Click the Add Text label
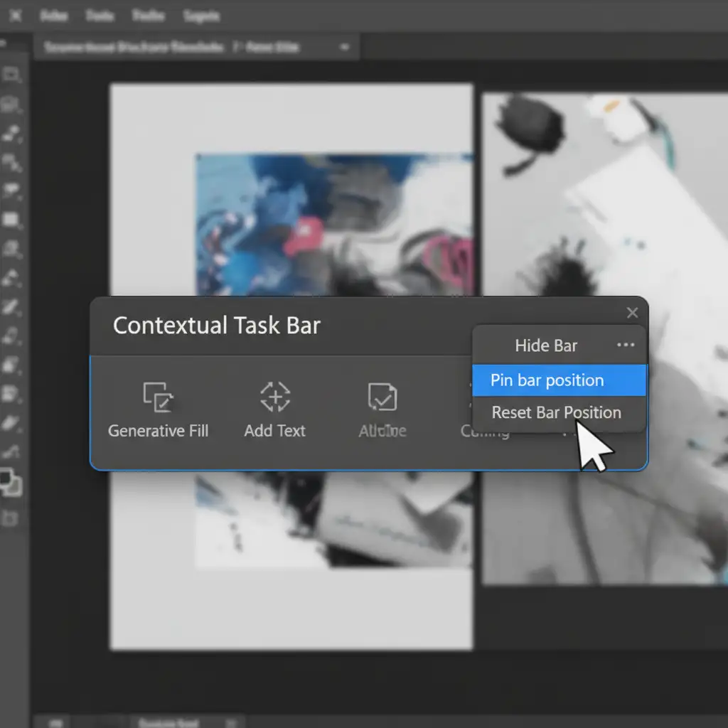728x728 pixels. (275, 431)
